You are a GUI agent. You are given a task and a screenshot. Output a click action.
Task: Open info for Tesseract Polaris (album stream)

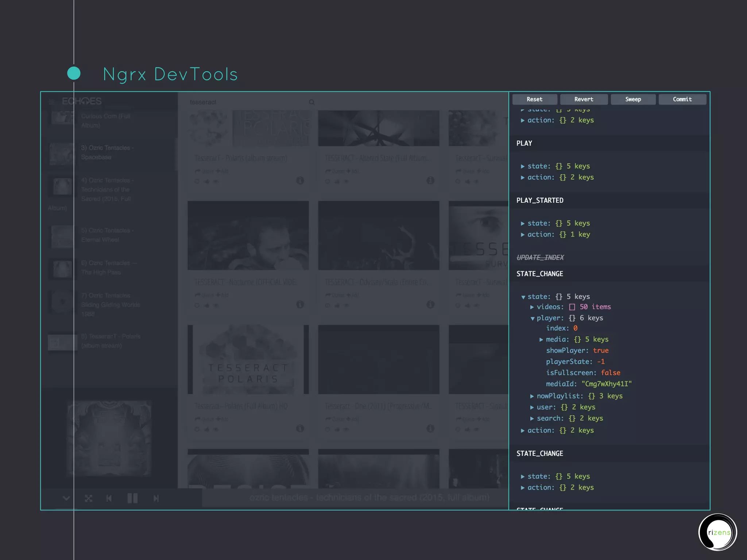point(300,180)
